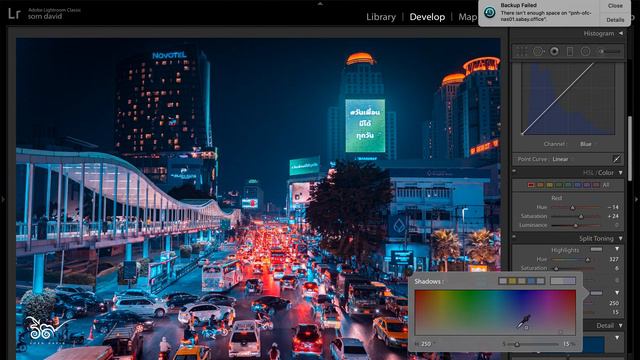Image resolution: width=640 pixels, height=360 pixels.
Task: Adjust the Highlights Saturation slider handle
Action: click(x=556, y=268)
